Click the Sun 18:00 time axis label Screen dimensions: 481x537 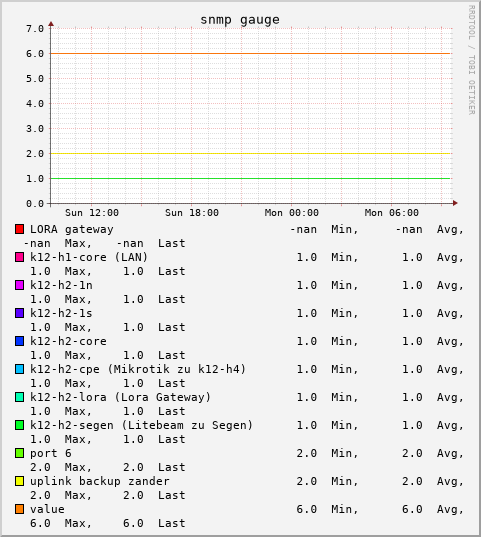click(x=192, y=213)
